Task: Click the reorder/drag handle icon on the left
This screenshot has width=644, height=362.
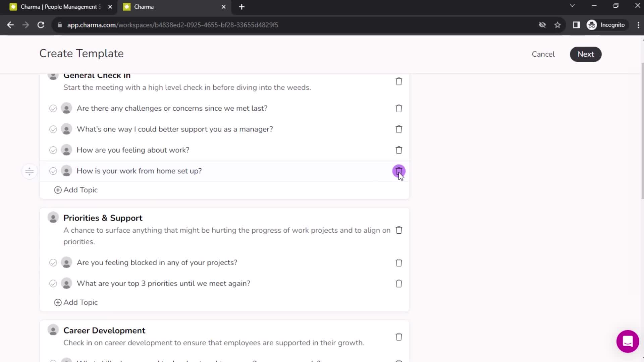Action: pyautogui.click(x=29, y=172)
